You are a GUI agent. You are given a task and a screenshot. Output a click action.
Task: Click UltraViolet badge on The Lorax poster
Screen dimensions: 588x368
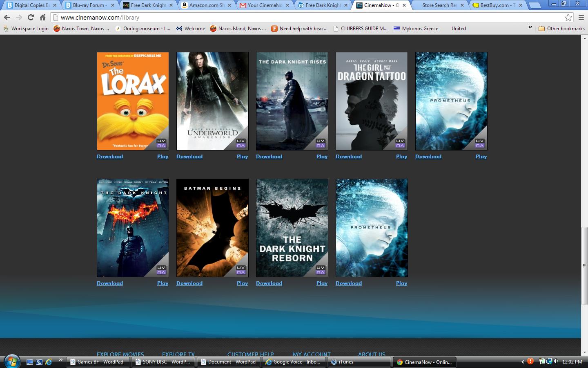(x=161, y=143)
